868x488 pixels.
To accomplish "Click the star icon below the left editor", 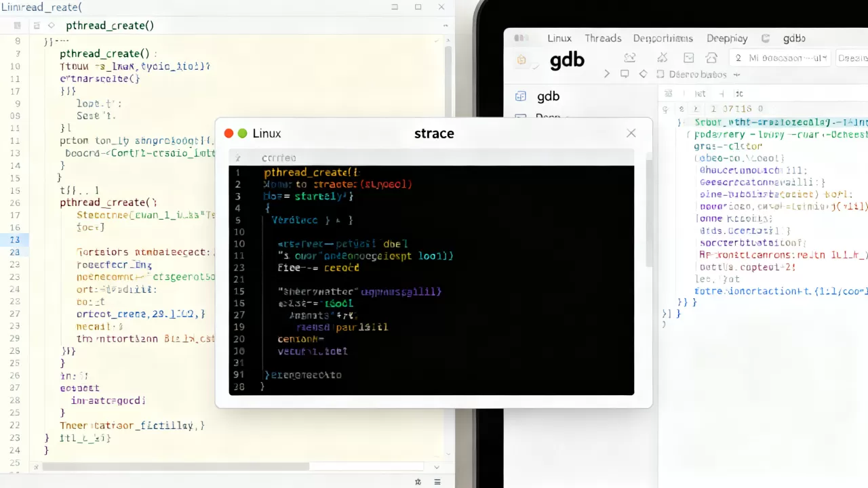I will (x=418, y=481).
